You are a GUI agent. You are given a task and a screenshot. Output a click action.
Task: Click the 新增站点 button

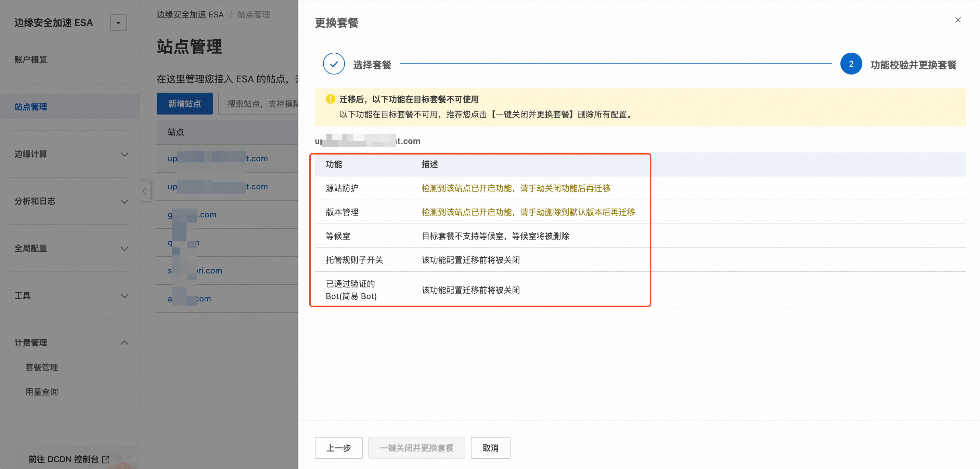(184, 104)
